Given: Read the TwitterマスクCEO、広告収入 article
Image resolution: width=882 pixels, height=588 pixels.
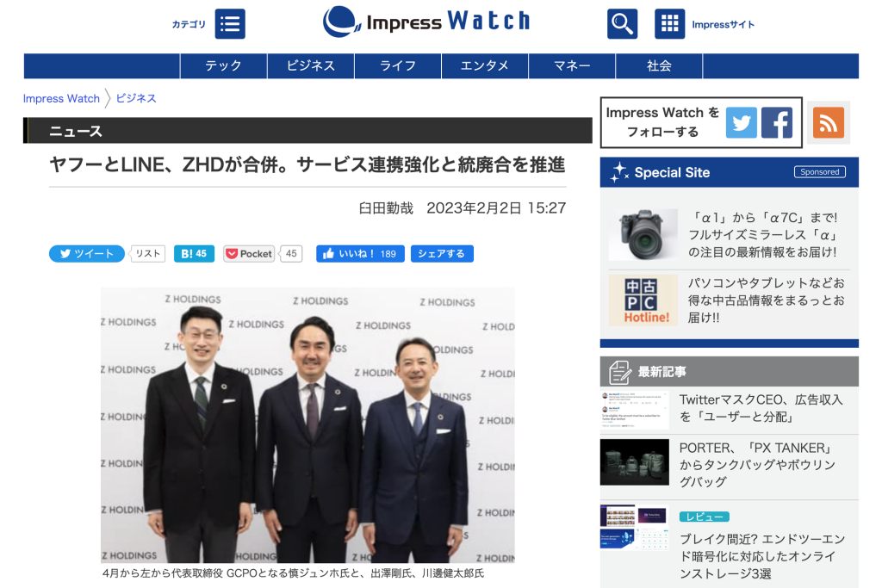Looking at the screenshot, I should (761, 408).
